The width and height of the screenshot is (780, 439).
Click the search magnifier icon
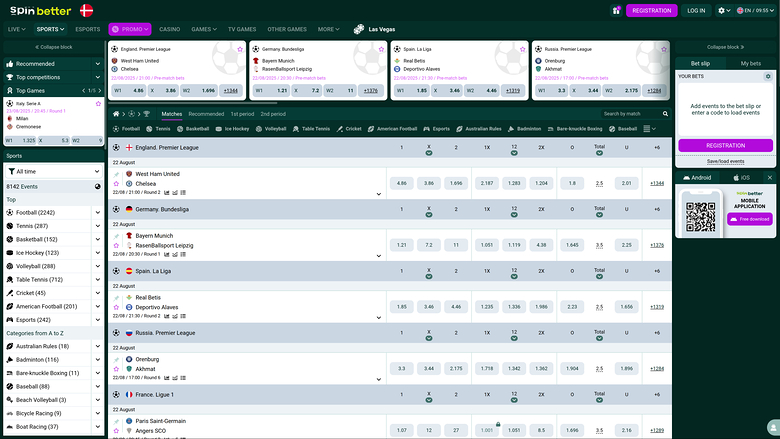[665, 114]
